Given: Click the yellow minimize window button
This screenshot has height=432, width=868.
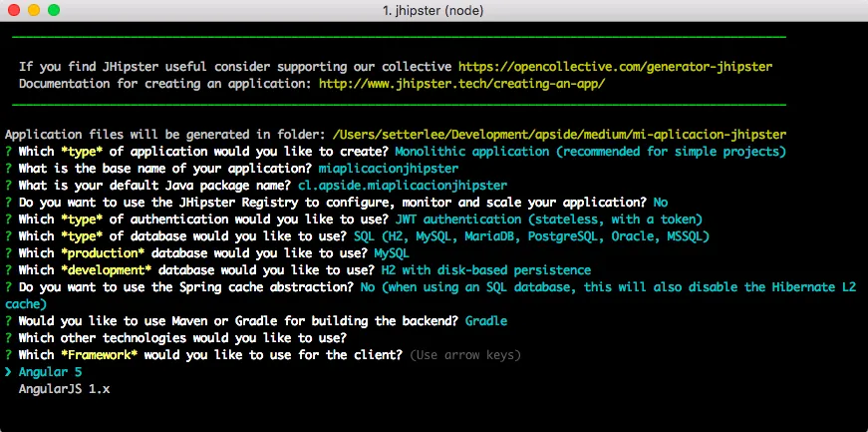Looking at the screenshot, I should 34,10.
